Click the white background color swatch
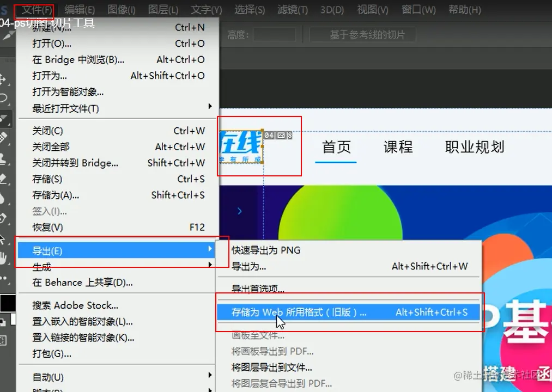The image size is (552, 392). point(14,319)
